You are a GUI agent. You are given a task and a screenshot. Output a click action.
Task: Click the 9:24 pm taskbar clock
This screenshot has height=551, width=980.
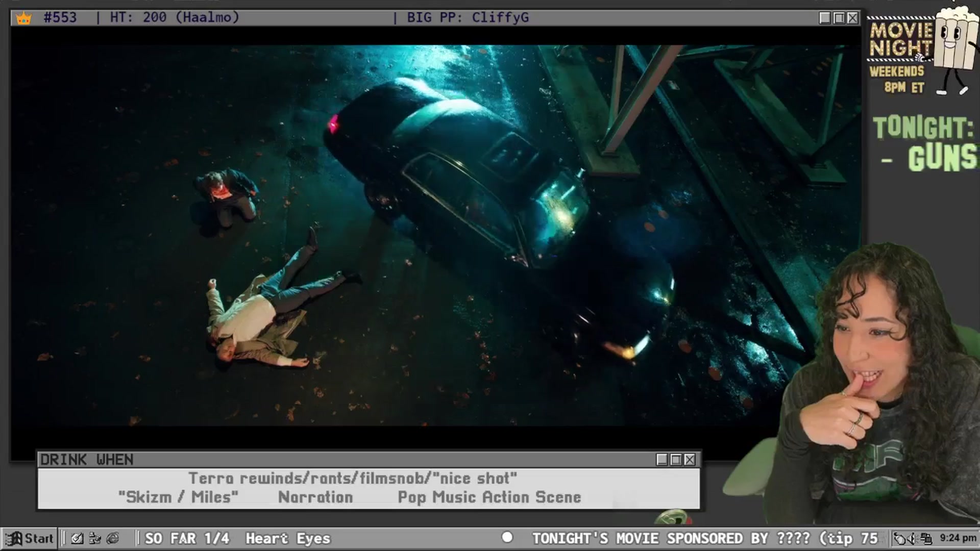coord(958,538)
